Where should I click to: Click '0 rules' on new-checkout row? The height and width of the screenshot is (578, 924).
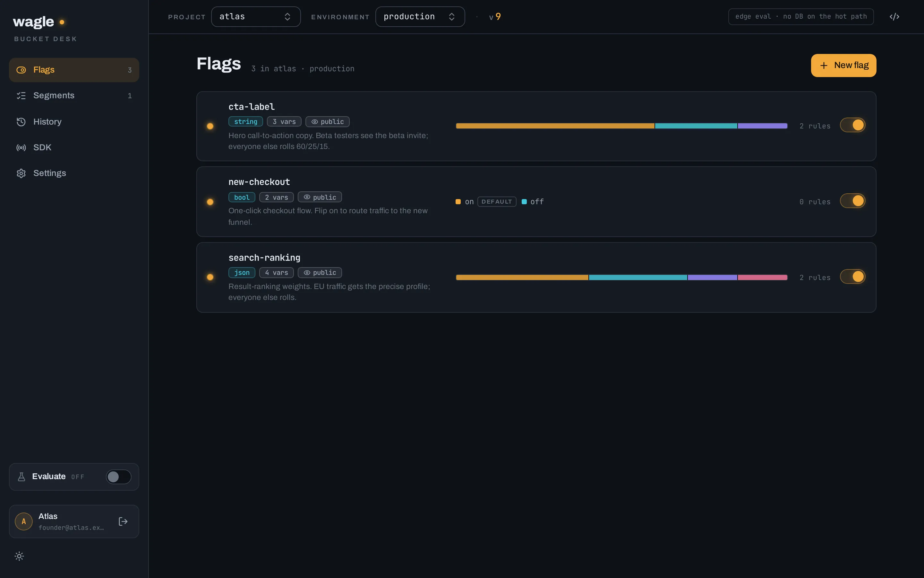coord(815,202)
